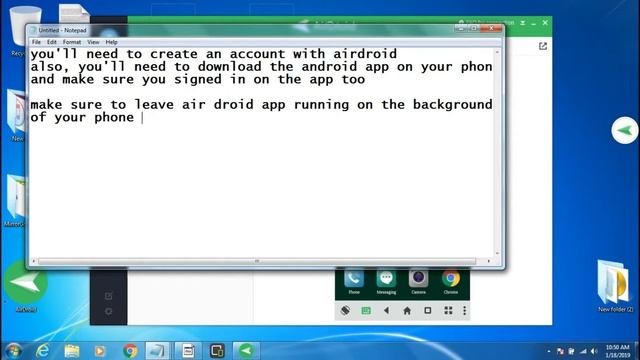Screen dimensions: 640x360
Task: Open the Messaging app on mirrored phone
Action: [x=386, y=282]
